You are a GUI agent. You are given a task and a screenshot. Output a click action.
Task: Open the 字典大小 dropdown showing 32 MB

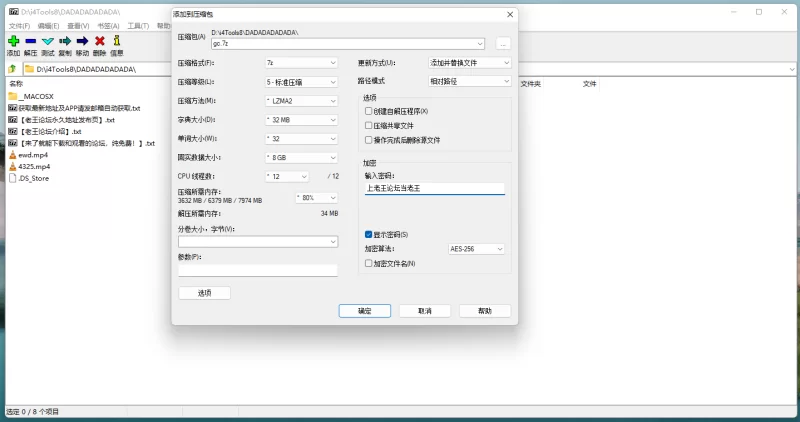click(x=302, y=119)
